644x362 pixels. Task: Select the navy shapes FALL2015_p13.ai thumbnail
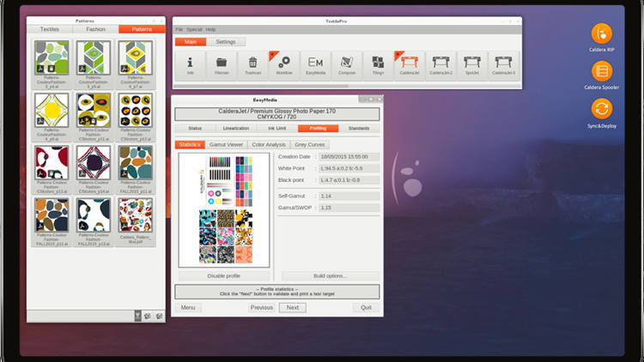tap(94, 215)
